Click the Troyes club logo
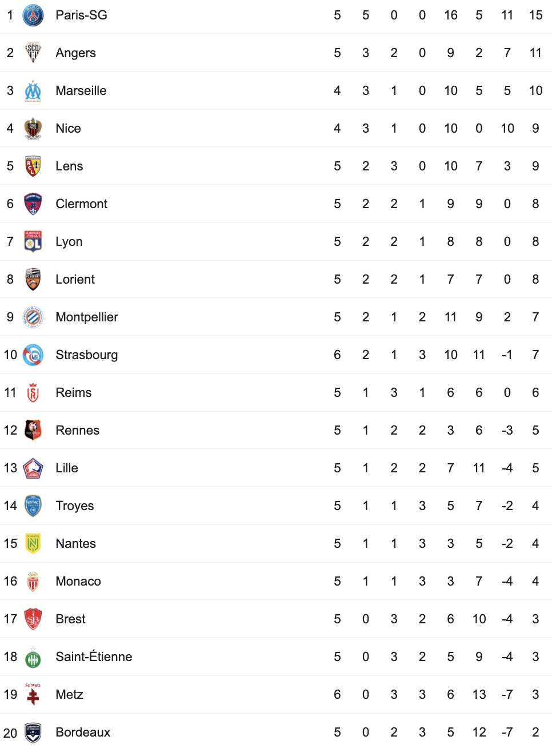The image size is (552, 756). 33,506
